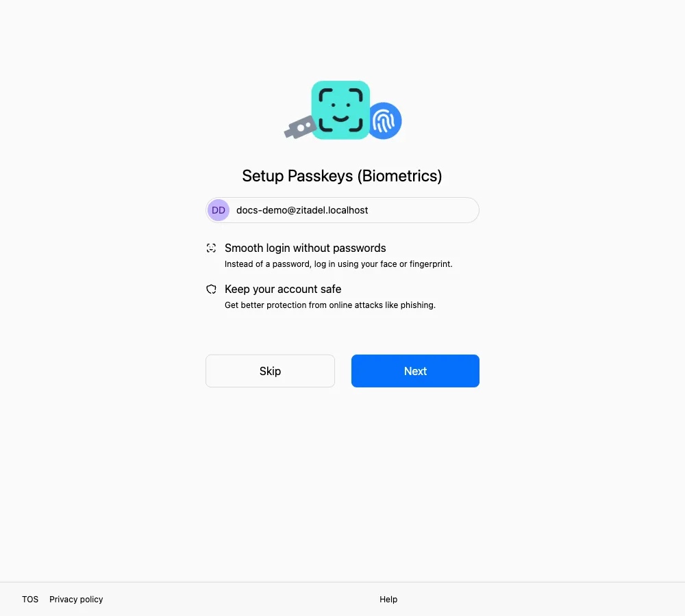Select the docs-demo@zitadel.localhost account field

click(x=342, y=210)
